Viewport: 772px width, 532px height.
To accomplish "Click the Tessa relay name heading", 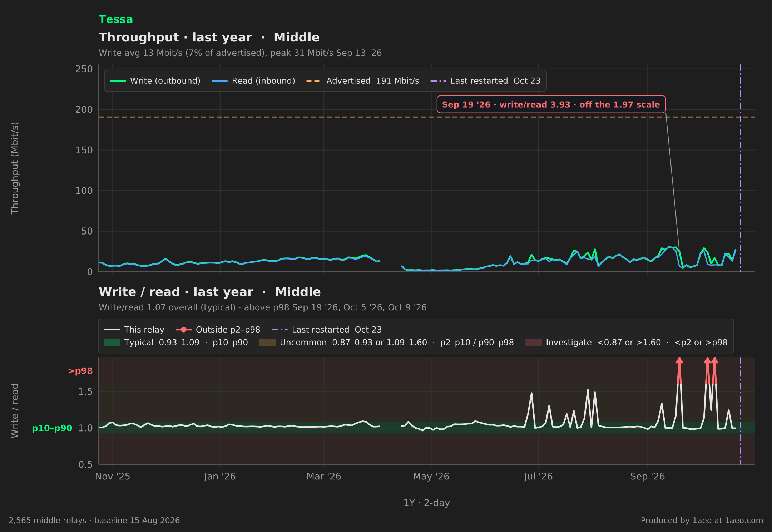I will 115,19.
